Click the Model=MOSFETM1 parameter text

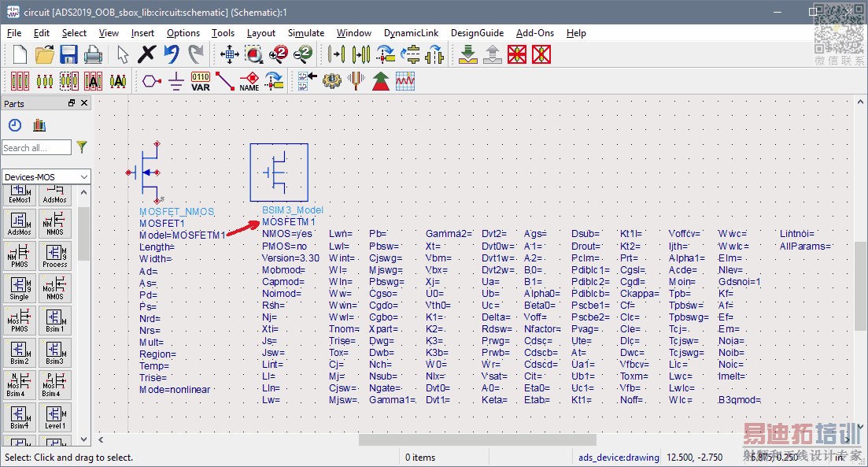[182, 235]
